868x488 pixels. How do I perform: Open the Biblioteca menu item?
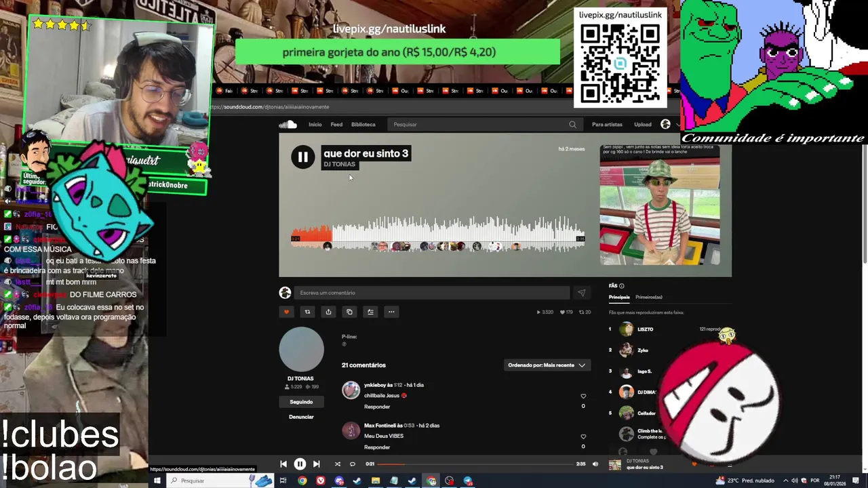coord(363,125)
